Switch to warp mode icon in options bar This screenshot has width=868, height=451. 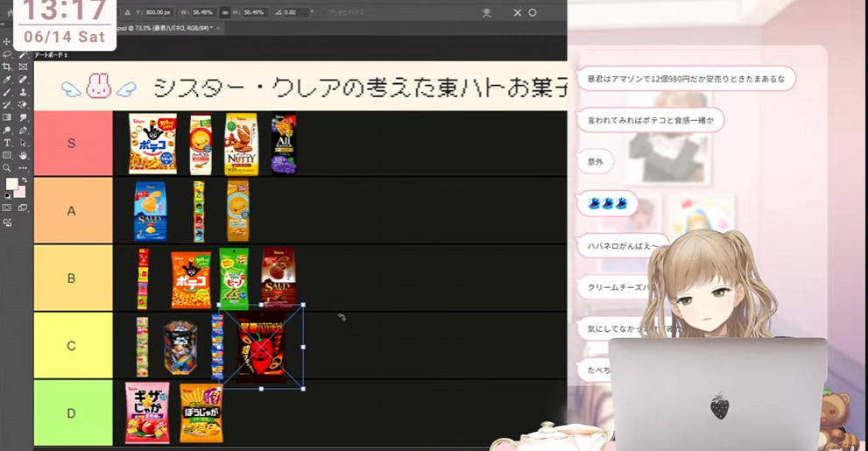click(487, 12)
